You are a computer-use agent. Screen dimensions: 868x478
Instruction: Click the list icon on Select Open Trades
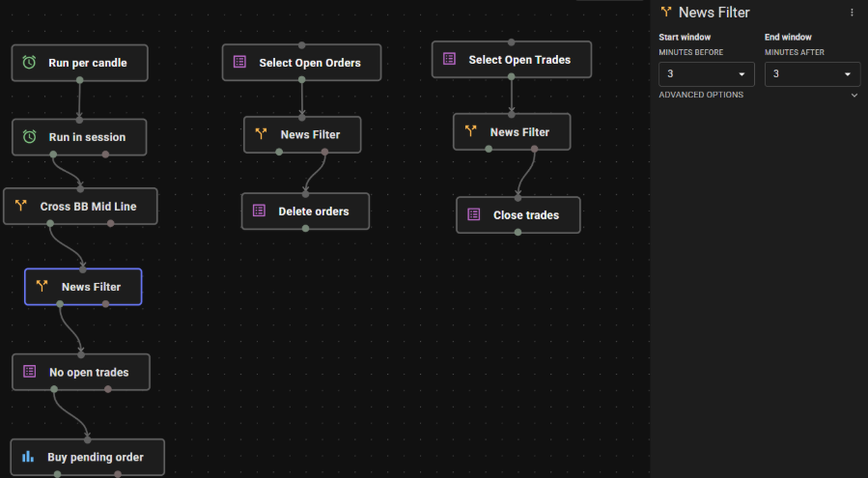[450, 58]
